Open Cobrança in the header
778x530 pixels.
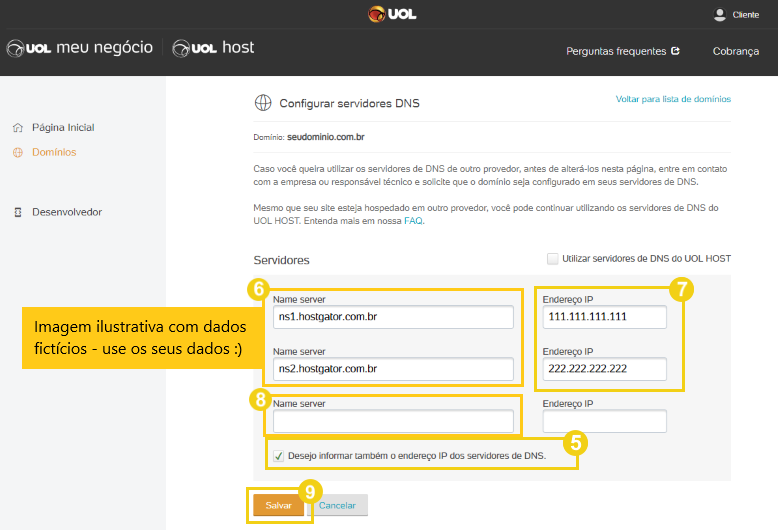tap(736, 51)
